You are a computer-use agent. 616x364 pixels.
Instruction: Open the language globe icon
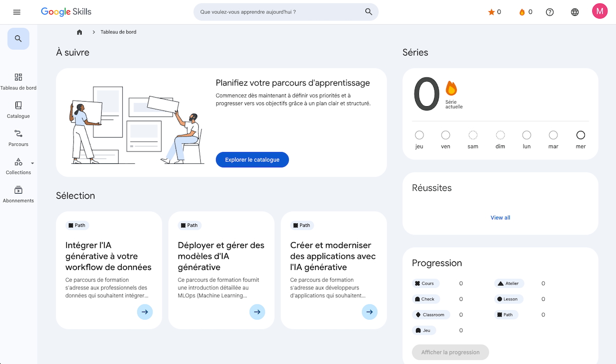[x=575, y=12]
